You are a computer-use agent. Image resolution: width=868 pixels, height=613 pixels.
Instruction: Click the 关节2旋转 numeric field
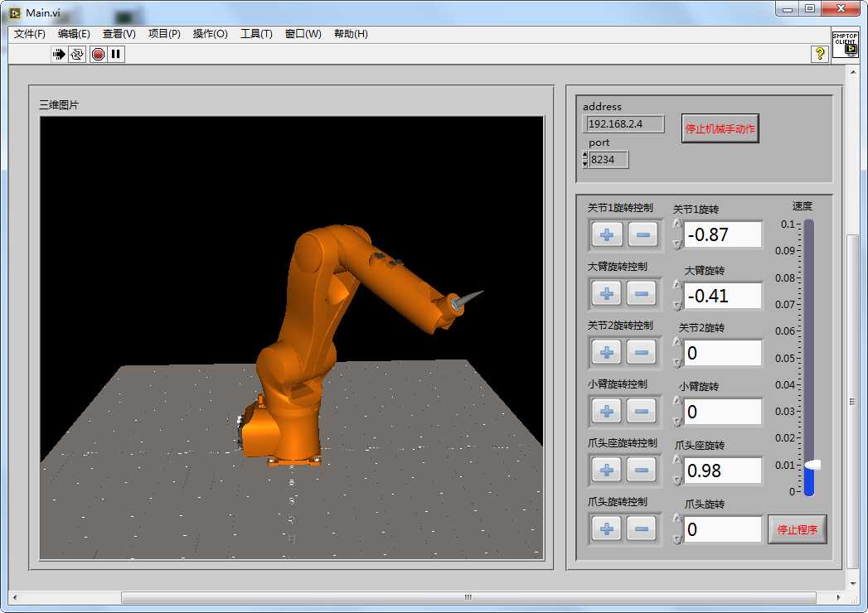coord(723,353)
